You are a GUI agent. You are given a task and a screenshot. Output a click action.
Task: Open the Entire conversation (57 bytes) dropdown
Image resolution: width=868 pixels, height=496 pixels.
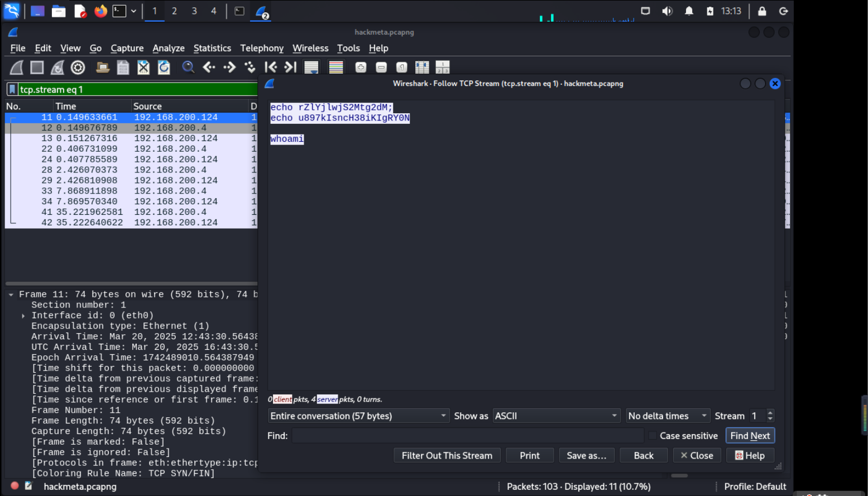[x=358, y=416]
